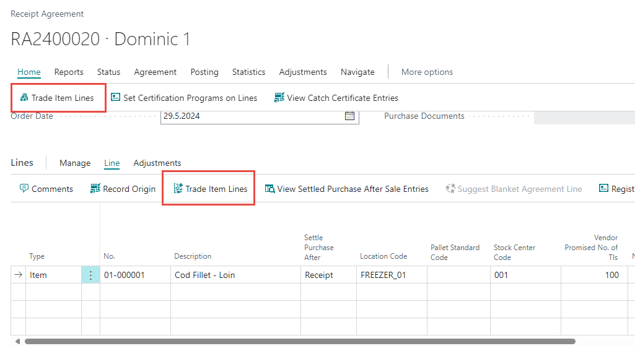This screenshot has width=635, height=364.
Task: Click Trade Item Lines icon in Lines toolbar
Action: [x=178, y=189]
